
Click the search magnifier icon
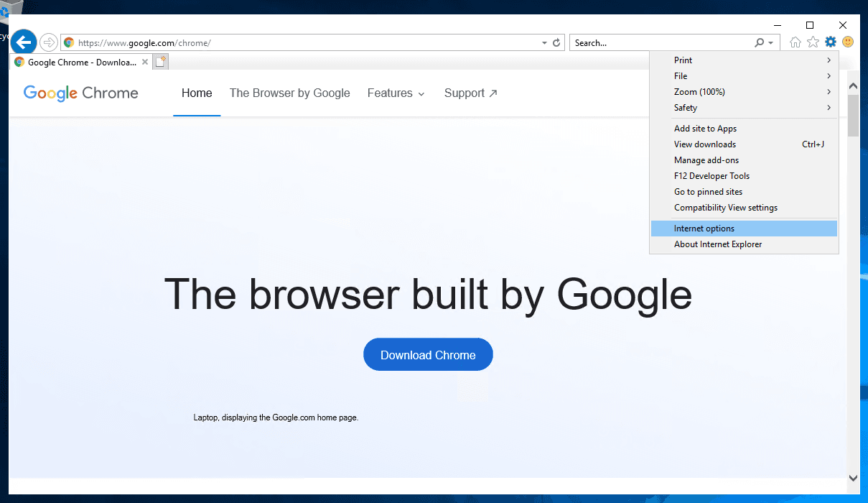click(760, 43)
